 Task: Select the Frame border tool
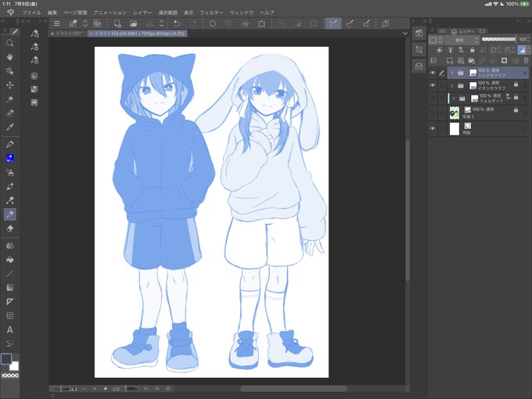tap(10, 316)
